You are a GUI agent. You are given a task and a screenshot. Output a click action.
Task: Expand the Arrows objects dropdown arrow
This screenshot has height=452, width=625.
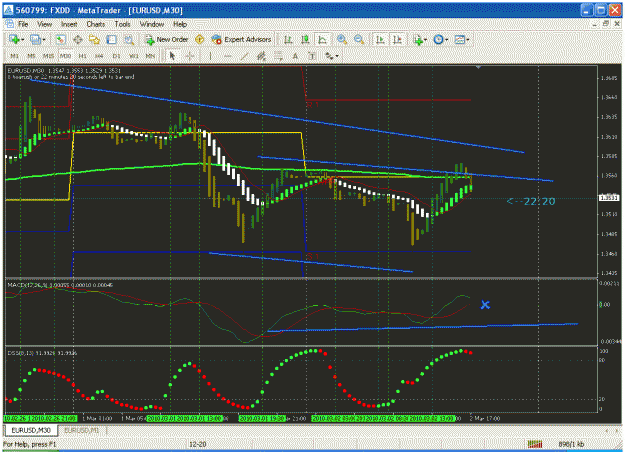pyautogui.click(x=337, y=56)
